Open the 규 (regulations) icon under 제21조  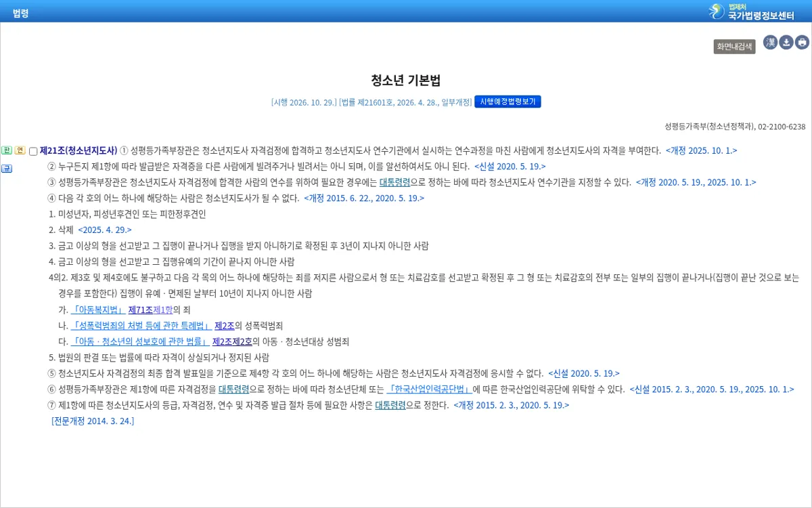pyautogui.click(x=7, y=169)
